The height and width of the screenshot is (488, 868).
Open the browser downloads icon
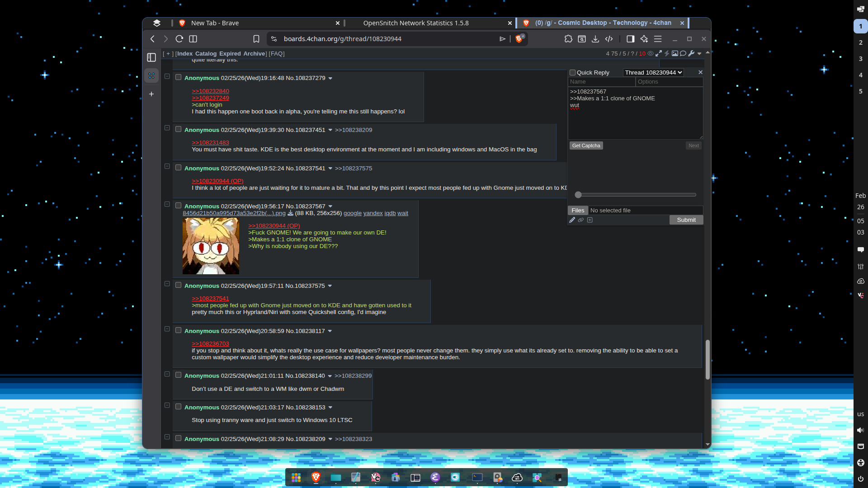595,39
